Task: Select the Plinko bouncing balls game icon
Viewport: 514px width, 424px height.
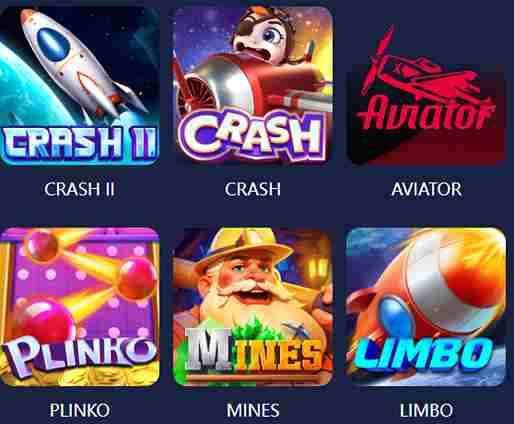Action: pyautogui.click(x=79, y=307)
